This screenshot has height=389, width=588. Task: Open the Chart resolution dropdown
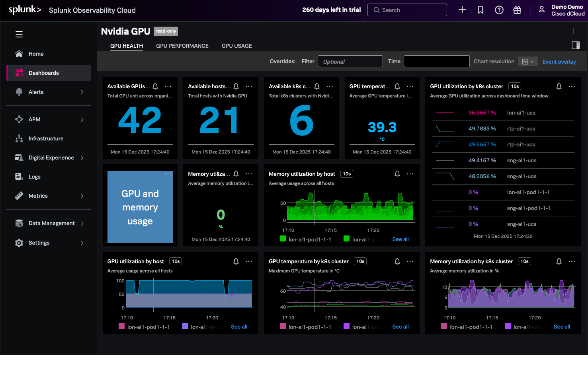click(x=528, y=62)
